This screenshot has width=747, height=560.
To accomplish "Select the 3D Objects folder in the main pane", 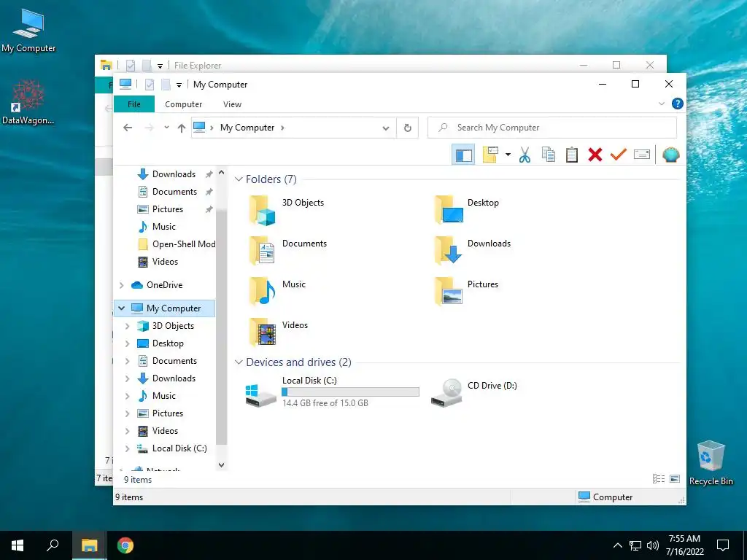I will 287,209.
